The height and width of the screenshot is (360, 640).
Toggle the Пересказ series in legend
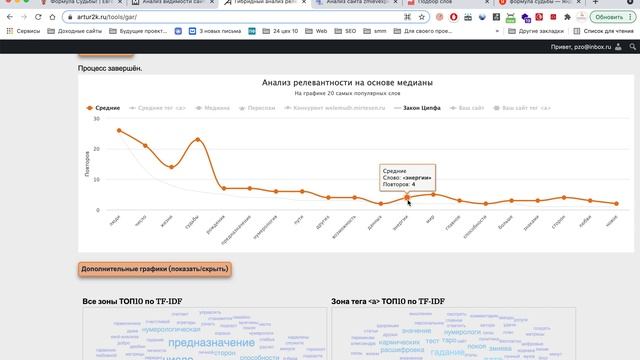point(257,108)
